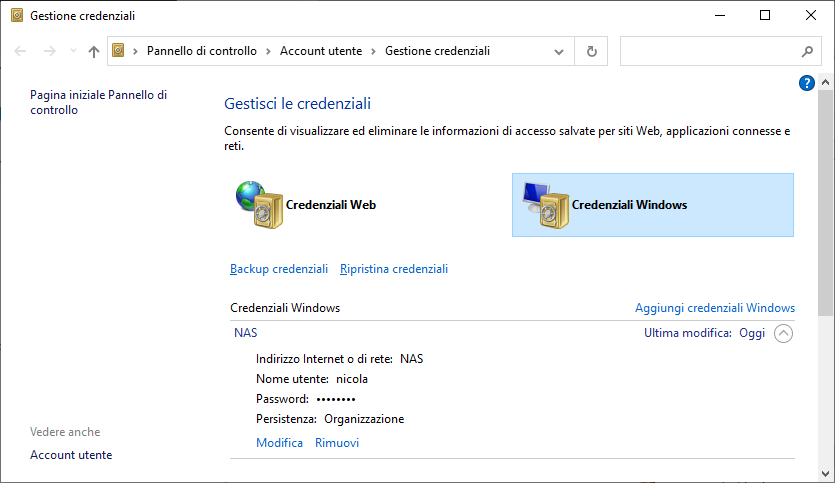Click the Modifica link for NAS
This screenshot has width=835, height=483.
[x=279, y=443]
